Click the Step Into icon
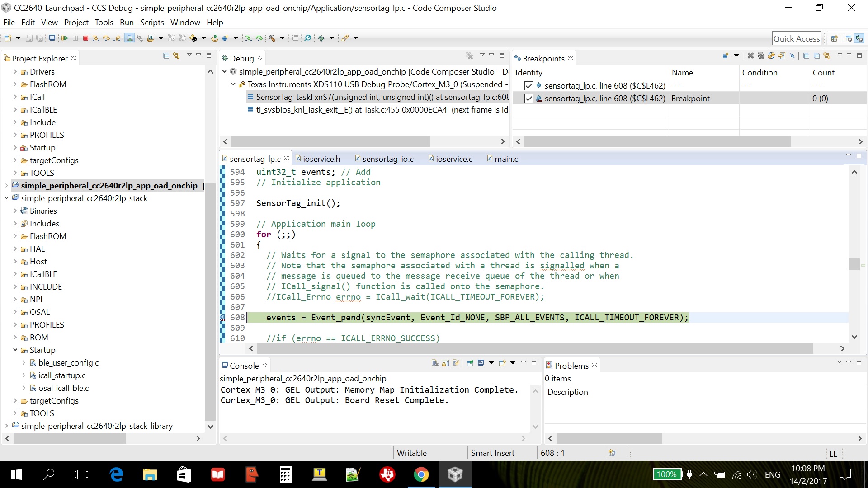The image size is (868, 488). [96, 38]
